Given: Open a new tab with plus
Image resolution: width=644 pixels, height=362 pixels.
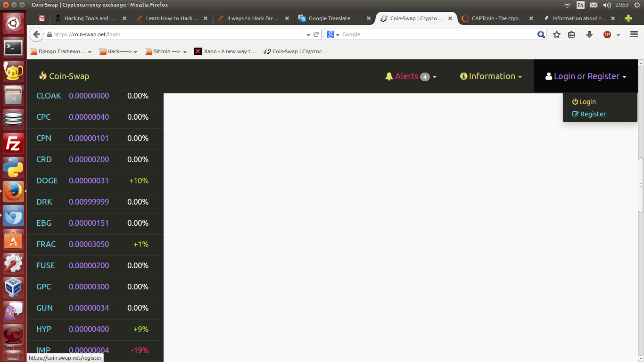Looking at the screenshot, I should (x=628, y=18).
